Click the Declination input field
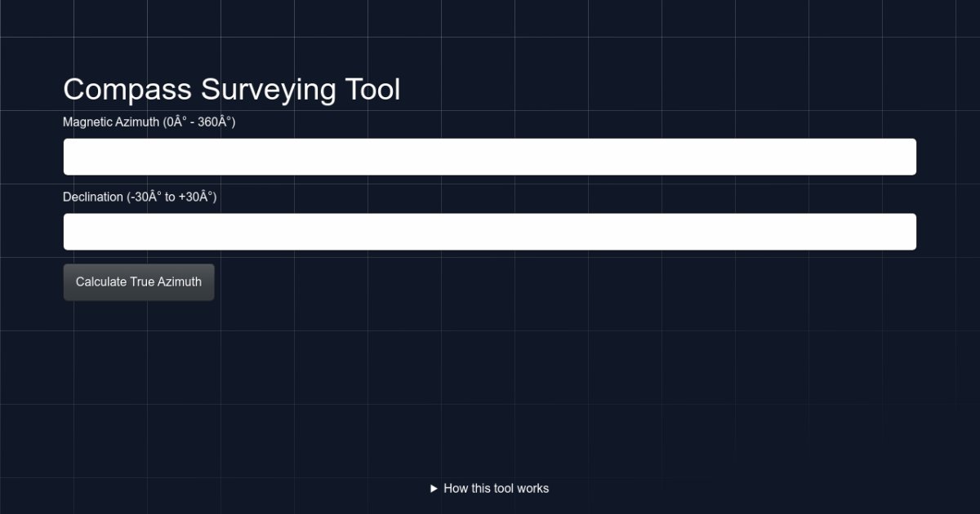 point(490,232)
